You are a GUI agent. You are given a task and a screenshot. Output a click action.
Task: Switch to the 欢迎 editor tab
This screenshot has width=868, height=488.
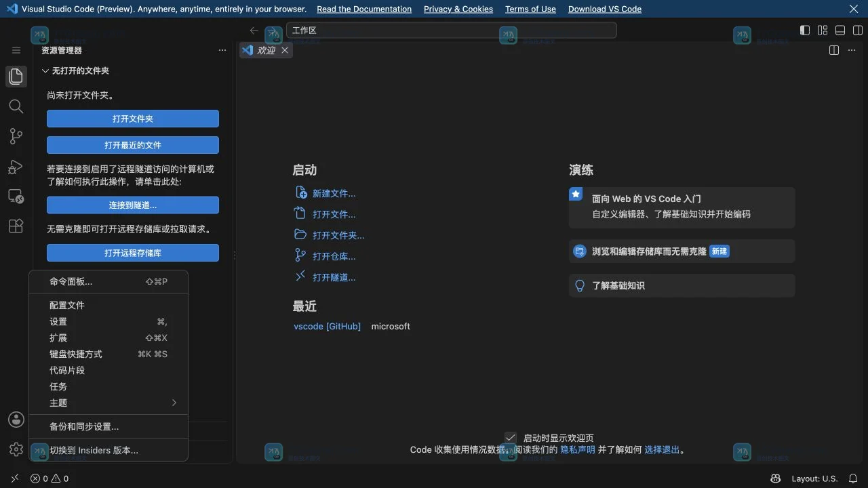point(266,50)
